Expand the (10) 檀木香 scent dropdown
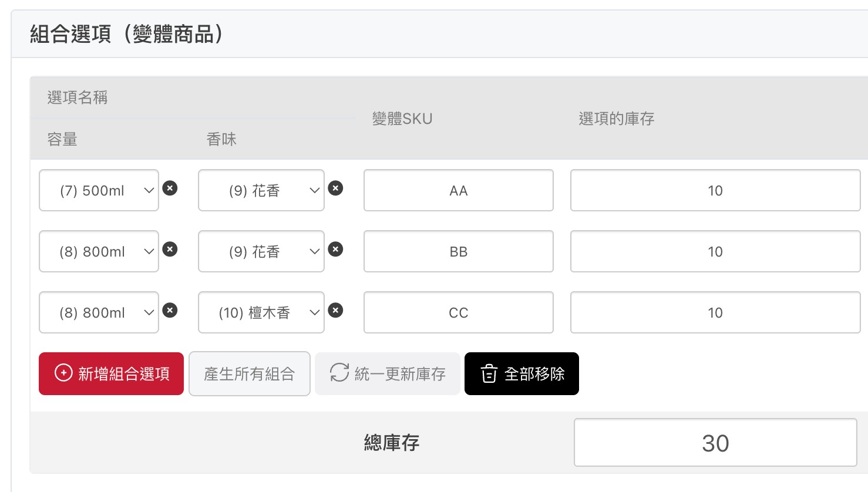This screenshot has height=492, width=868. point(261,312)
